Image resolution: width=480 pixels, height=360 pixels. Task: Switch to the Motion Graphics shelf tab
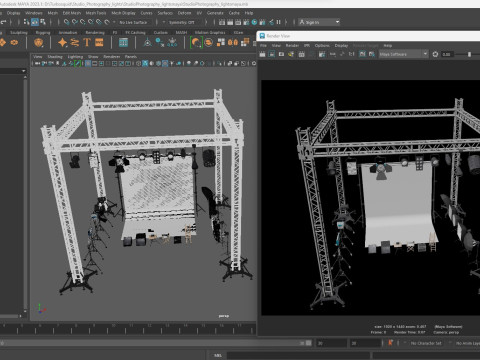[210, 33]
